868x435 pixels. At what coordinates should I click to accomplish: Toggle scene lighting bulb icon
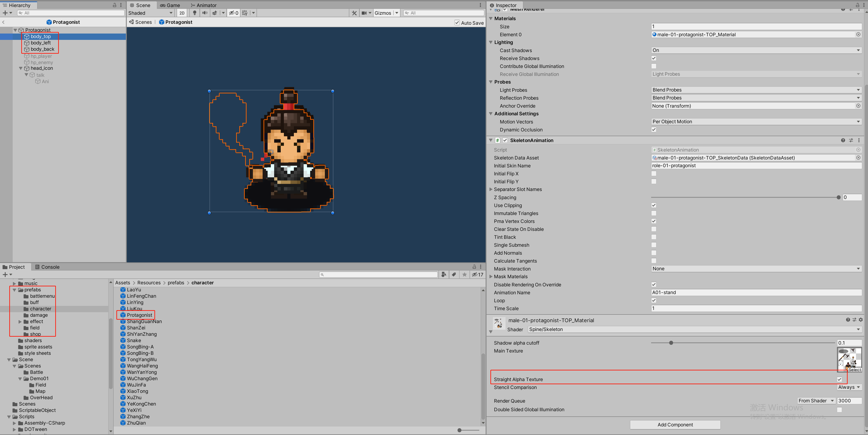click(194, 13)
